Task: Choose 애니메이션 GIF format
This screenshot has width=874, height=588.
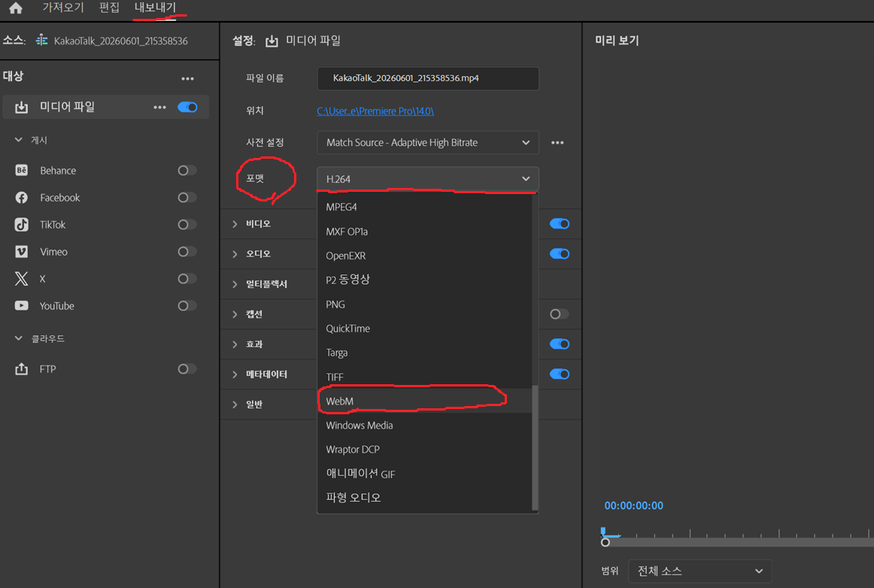Action: pos(425,474)
